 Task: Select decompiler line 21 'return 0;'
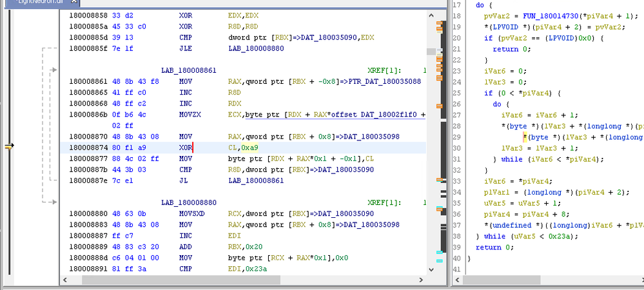pyautogui.click(x=512, y=49)
